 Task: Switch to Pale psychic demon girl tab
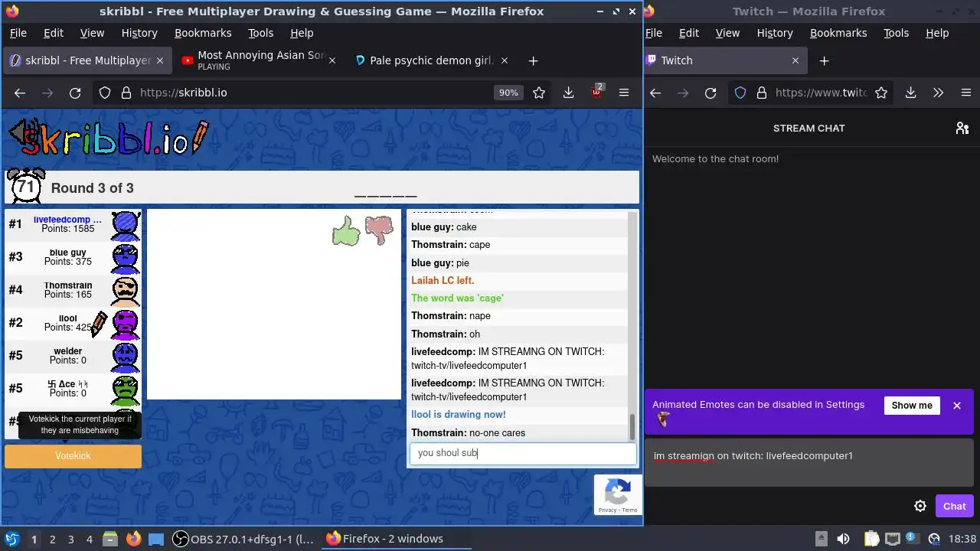point(431,60)
